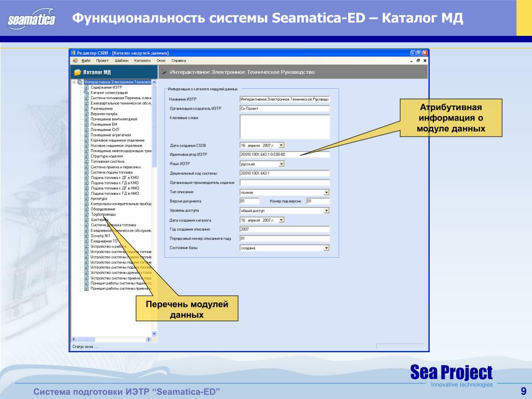Click the tree's scroll up arrow
The height and width of the screenshot is (399, 532).
coord(154,82)
